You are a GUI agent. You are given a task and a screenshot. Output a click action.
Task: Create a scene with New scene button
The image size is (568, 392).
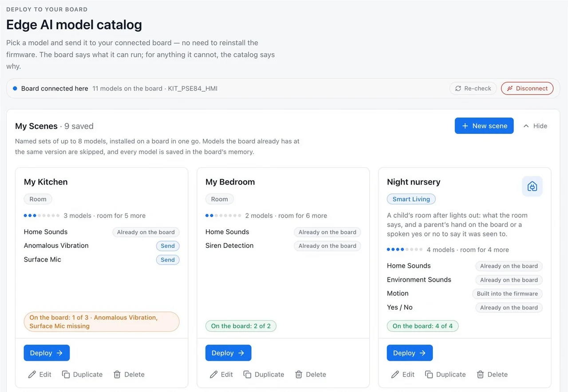pos(484,126)
